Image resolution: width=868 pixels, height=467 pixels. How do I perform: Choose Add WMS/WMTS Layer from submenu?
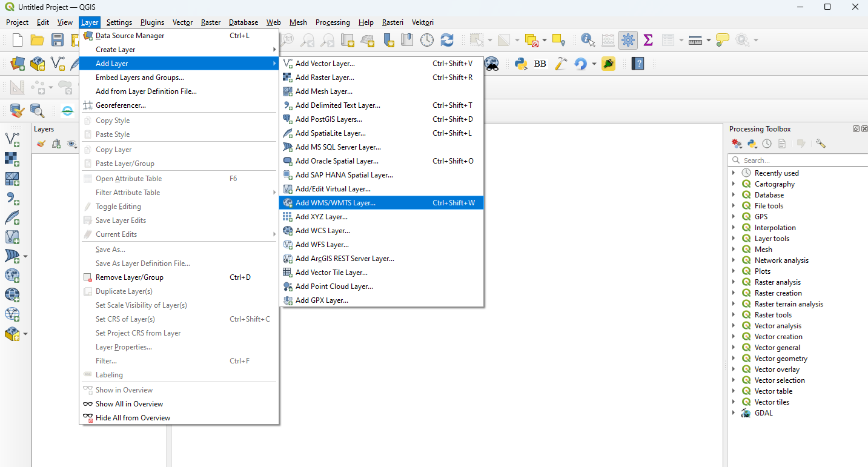(382, 203)
